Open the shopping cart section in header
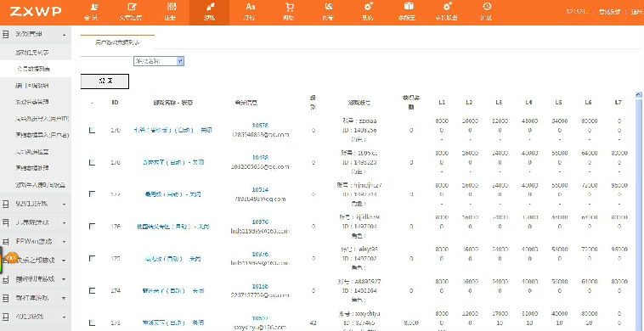644x331 pixels. pos(289,12)
